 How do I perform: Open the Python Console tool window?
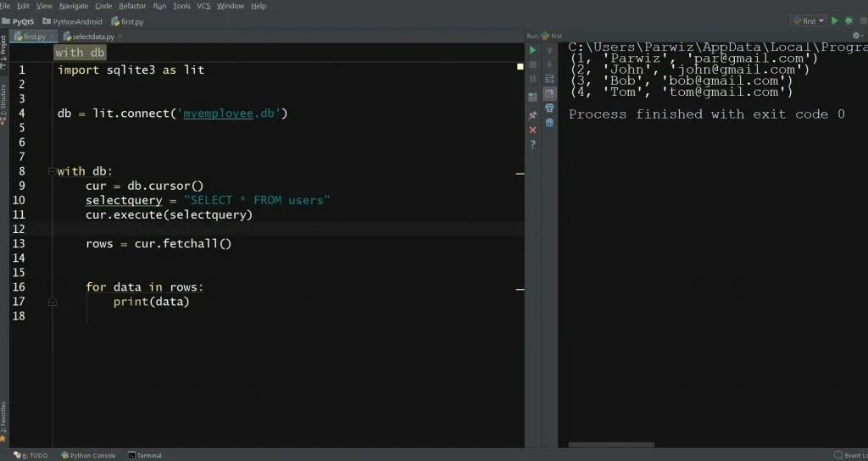click(88, 455)
